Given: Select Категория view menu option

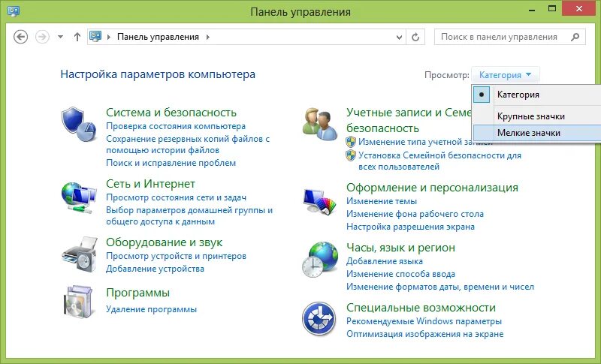Looking at the screenshot, I should click(x=537, y=95).
